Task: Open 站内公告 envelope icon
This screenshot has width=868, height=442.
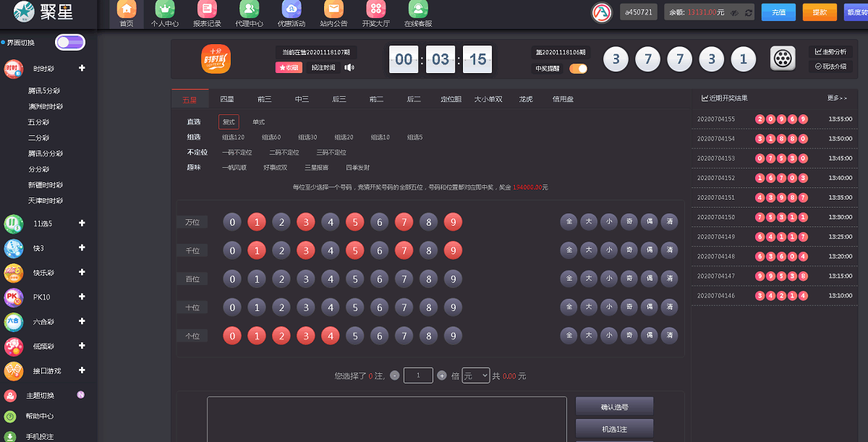Action: click(x=333, y=10)
